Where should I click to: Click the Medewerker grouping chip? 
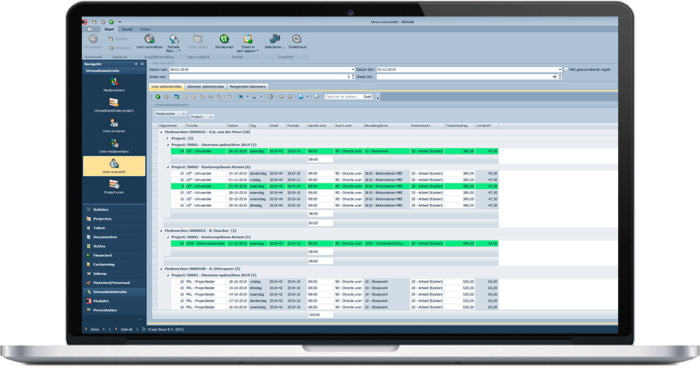(x=170, y=114)
